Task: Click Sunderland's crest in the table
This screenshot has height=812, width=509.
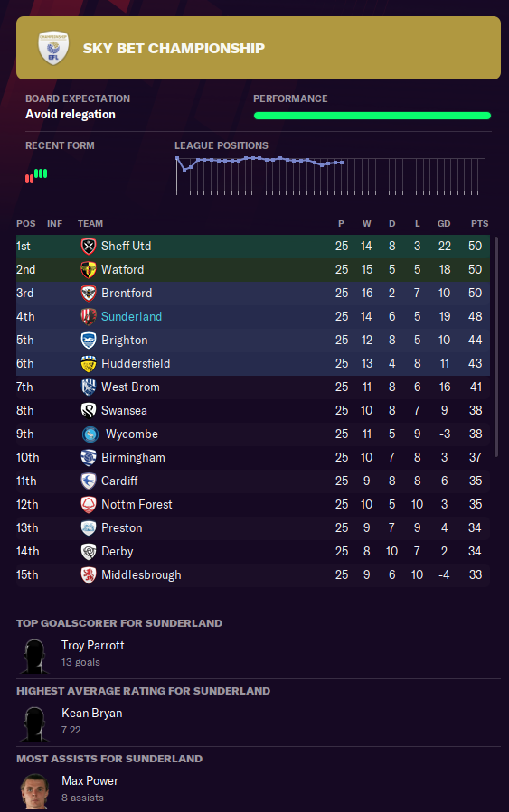Action: [x=89, y=316]
